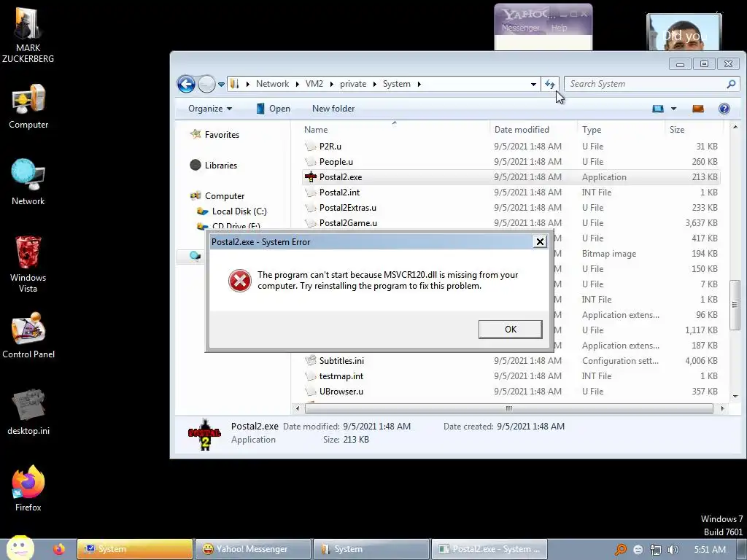747x560 pixels.
Task: Select Network in the address breadcrumb
Action: (272, 84)
